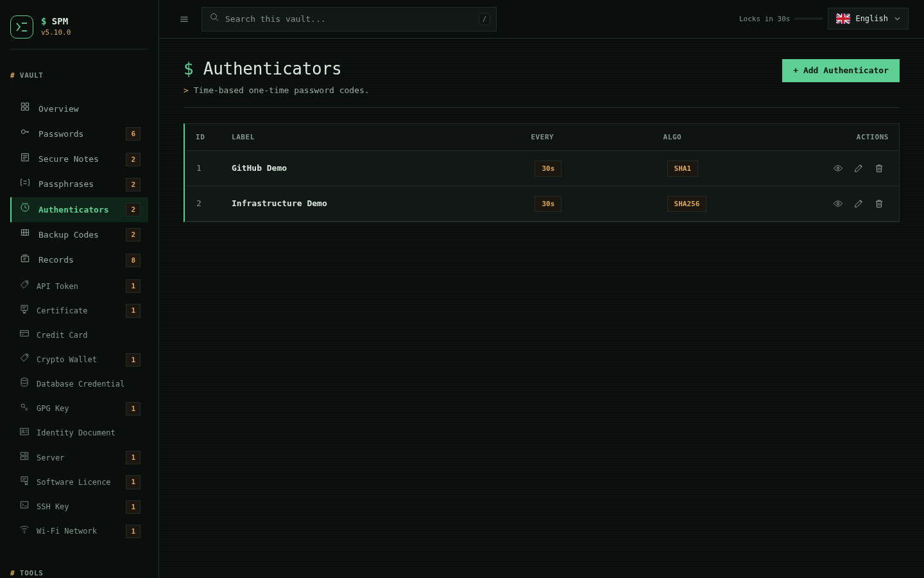Select Backup Codes in the sidebar

pyautogui.click(x=80, y=234)
